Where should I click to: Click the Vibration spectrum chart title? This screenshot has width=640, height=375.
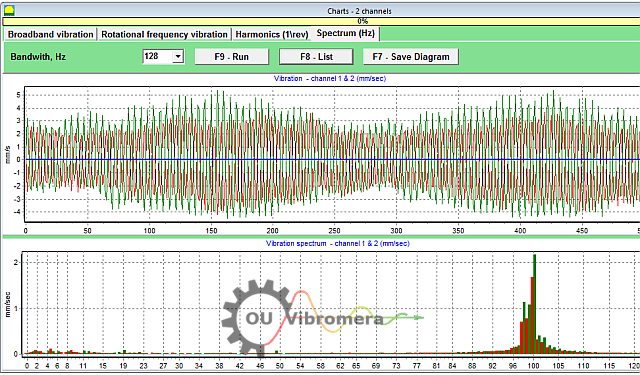click(x=338, y=243)
